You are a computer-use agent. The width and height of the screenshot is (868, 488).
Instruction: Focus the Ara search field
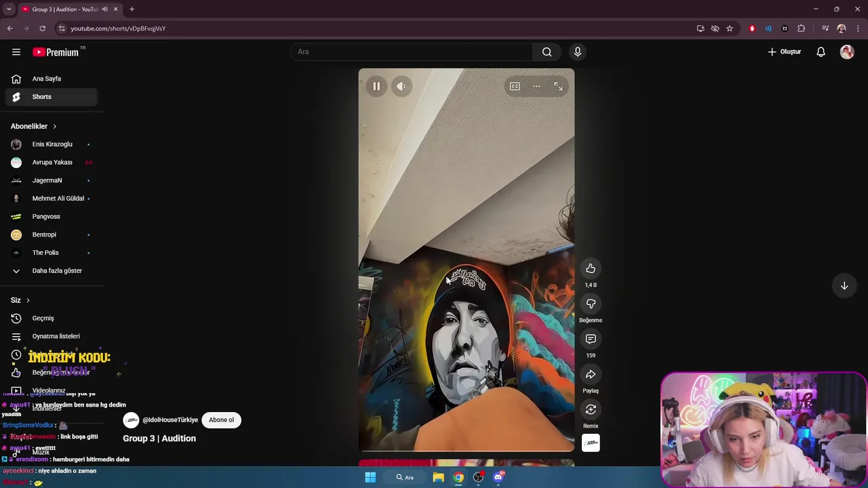point(412,52)
